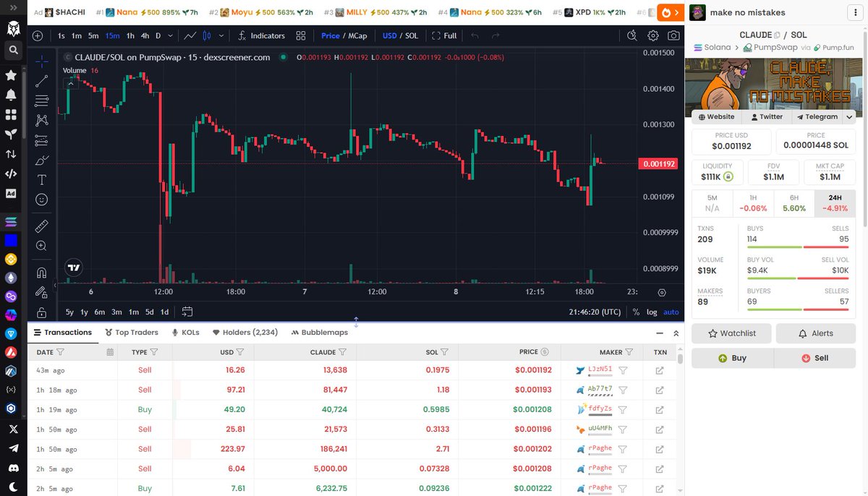
Task: Select the 24H stats tab
Action: [x=835, y=202]
